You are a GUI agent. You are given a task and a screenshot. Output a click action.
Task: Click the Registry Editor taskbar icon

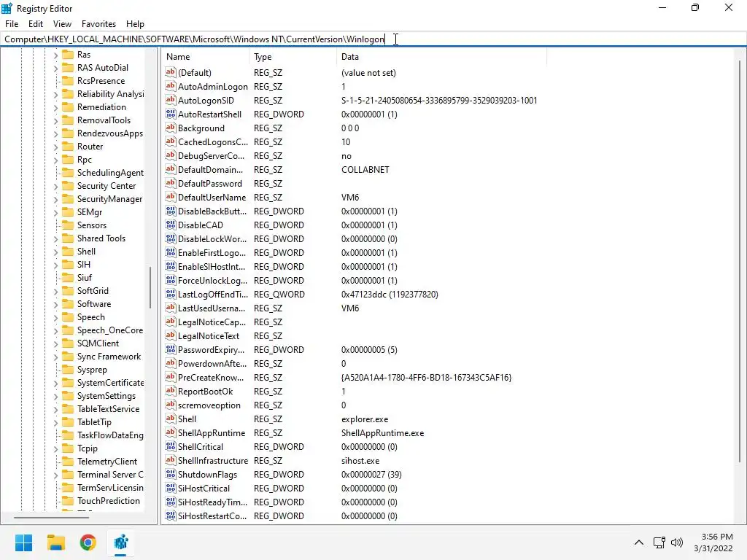click(120, 542)
